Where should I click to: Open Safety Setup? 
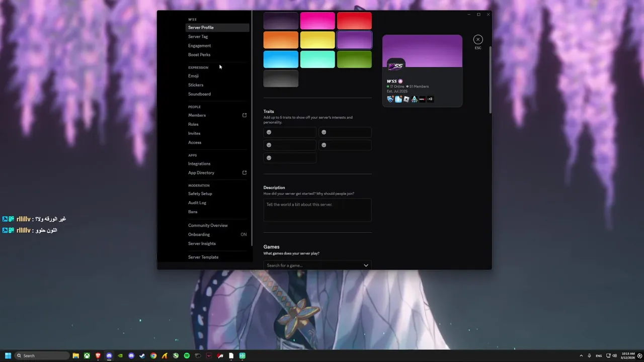point(217,194)
